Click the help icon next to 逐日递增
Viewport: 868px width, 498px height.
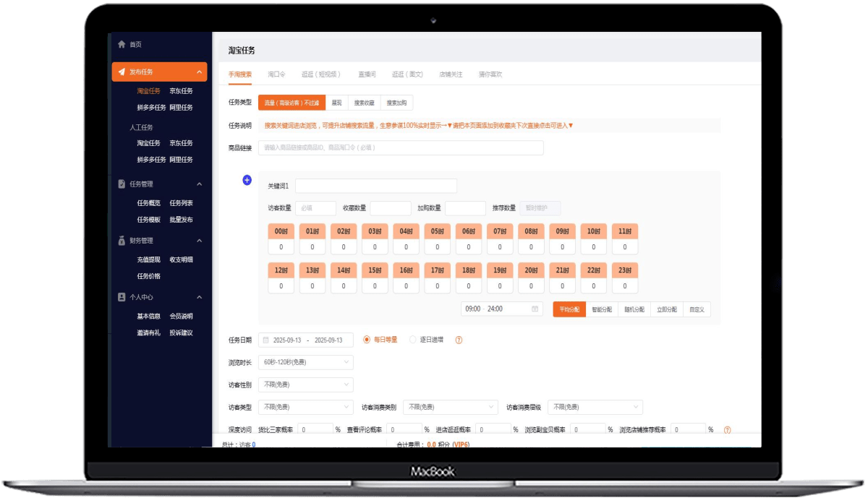click(459, 340)
